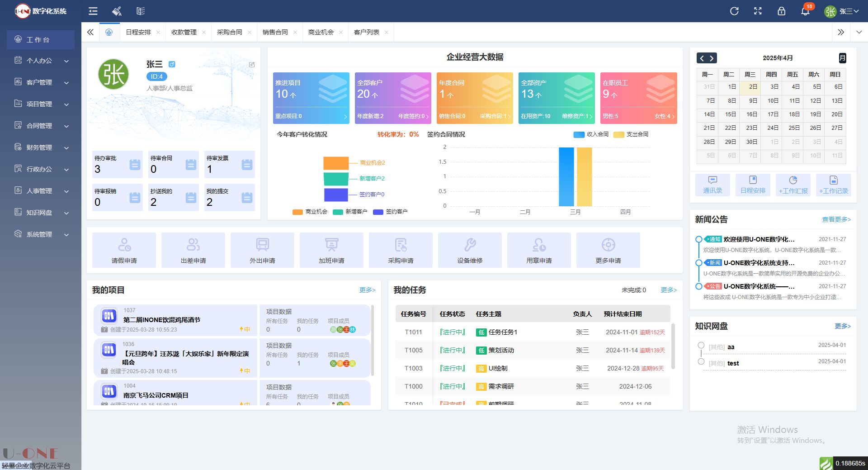Go to next month in calendar
This screenshot has height=470, width=868.
tap(712, 58)
